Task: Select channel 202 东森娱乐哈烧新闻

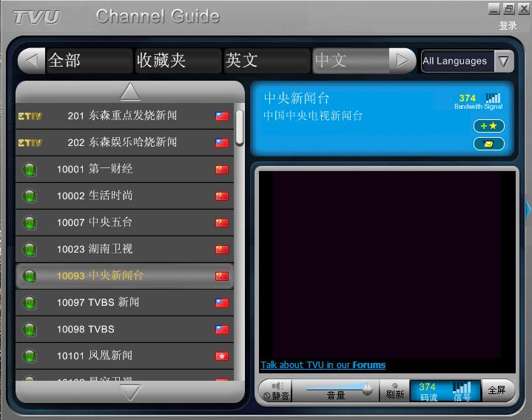Action: [124, 143]
